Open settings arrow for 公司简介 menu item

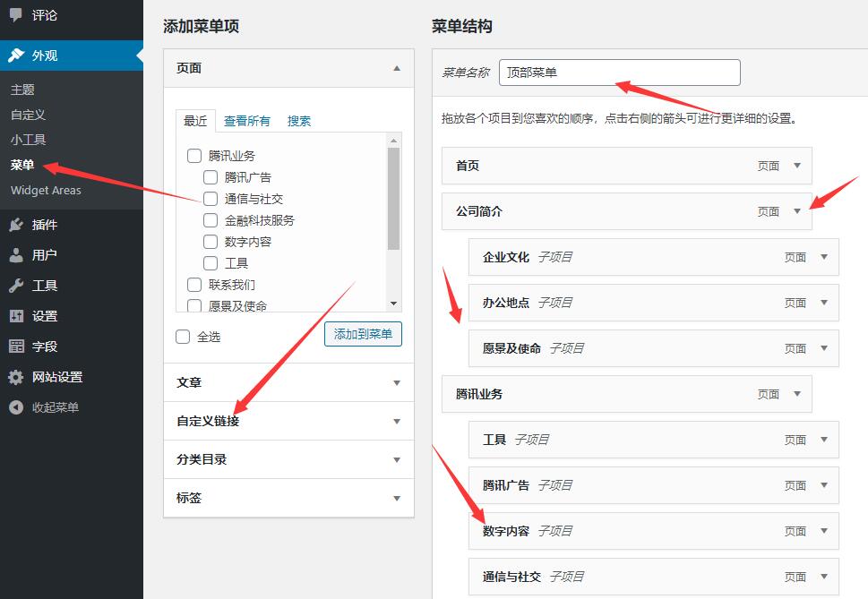[x=797, y=212]
